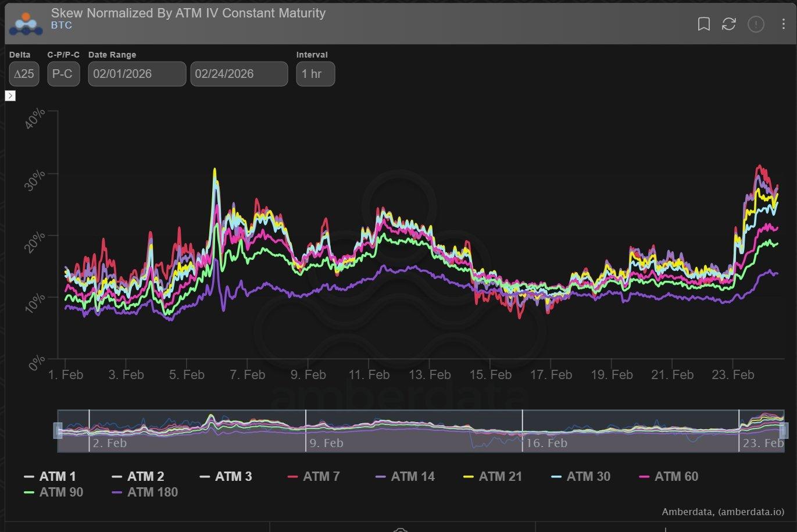Toggle ATM 180 legend entry
Viewport: 797px width, 532px height.
pyautogui.click(x=145, y=492)
